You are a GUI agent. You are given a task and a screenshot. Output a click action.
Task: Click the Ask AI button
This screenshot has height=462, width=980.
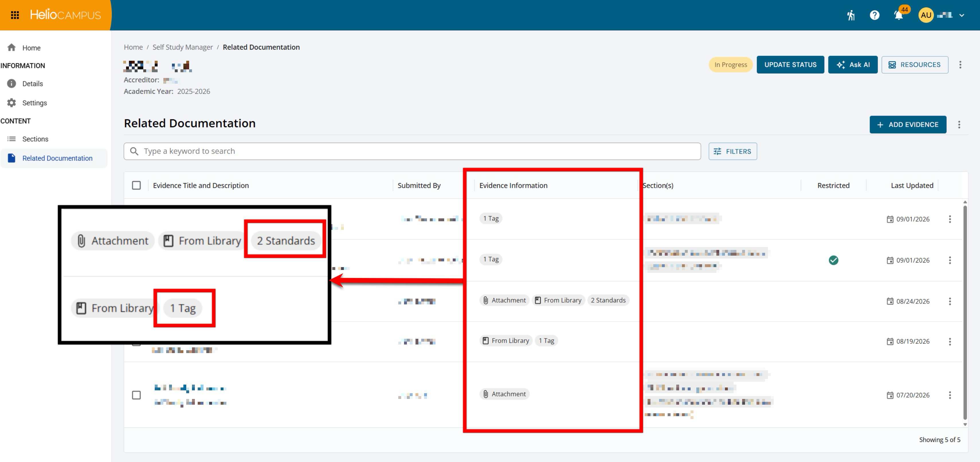[x=852, y=65]
